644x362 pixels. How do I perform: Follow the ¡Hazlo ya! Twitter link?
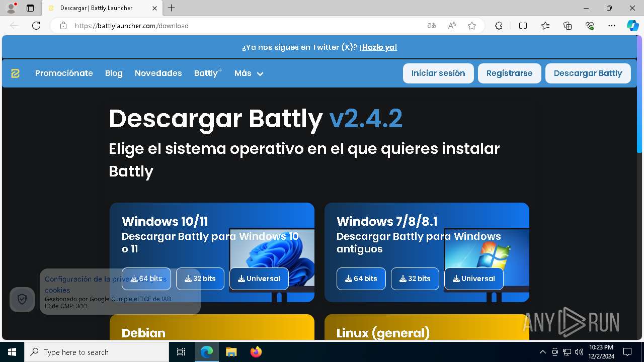378,47
